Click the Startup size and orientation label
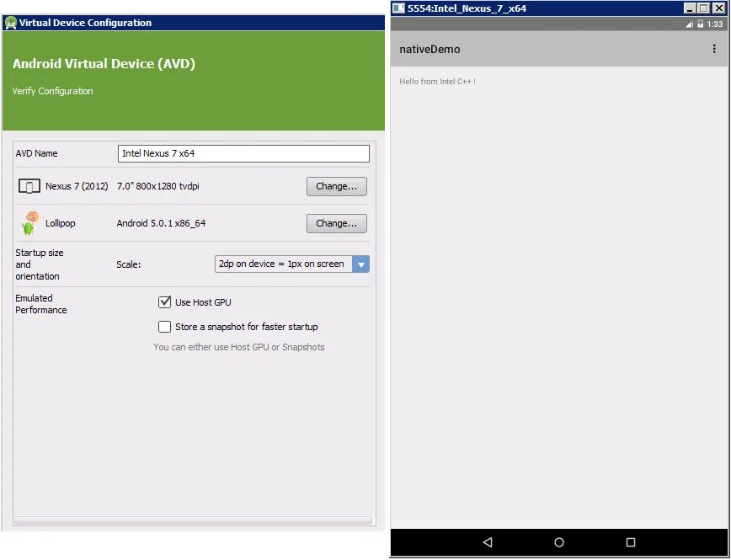The height and width of the screenshot is (560, 731). [39, 264]
